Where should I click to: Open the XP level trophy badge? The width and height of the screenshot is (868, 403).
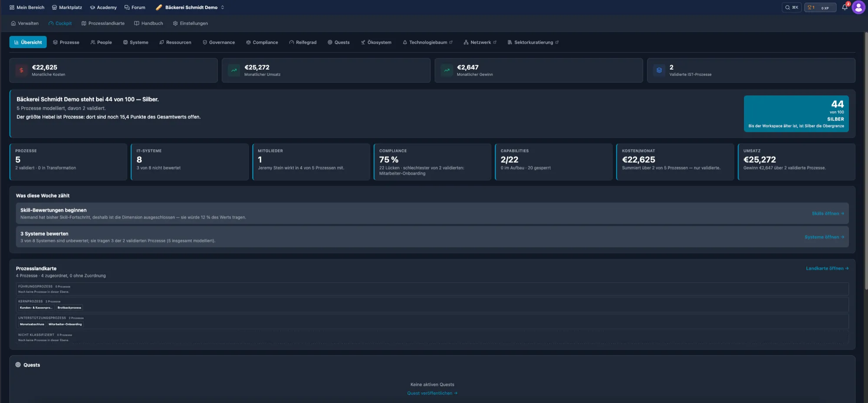click(820, 7)
